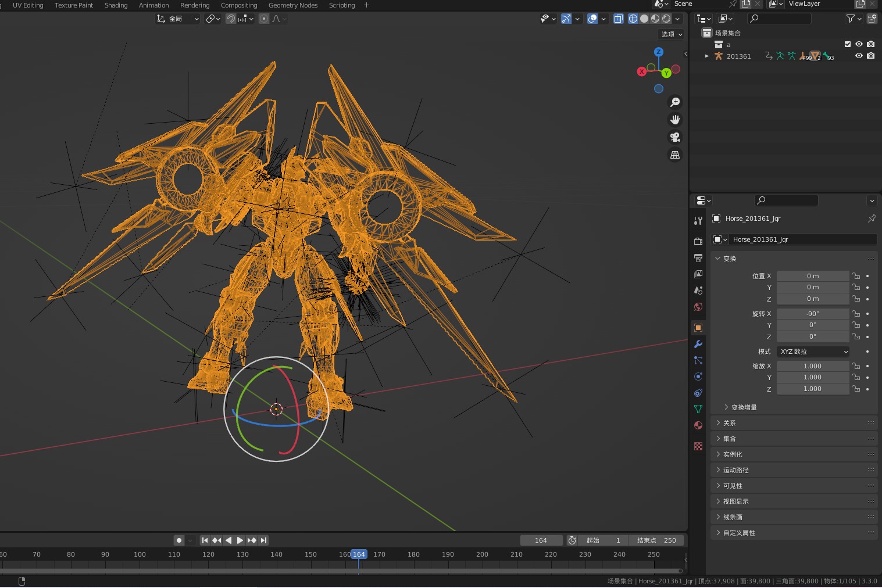
Task: Toggle show gizmo button
Action: pyautogui.click(x=566, y=19)
